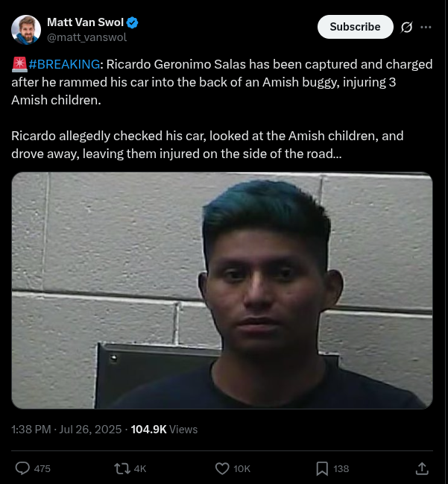The width and height of the screenshot is (448, 484).
Task: Open the three-dot more options menu
Action: 426,27
